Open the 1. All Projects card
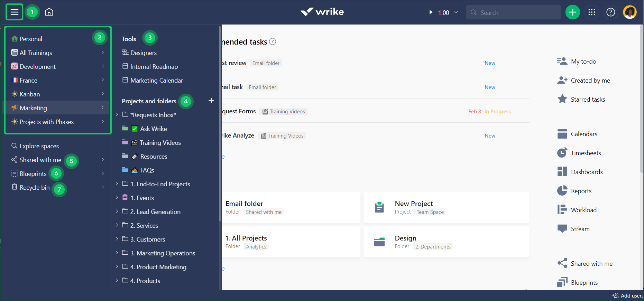The height and width of the screenshot is (301, 644). click(x=291, y=242)
